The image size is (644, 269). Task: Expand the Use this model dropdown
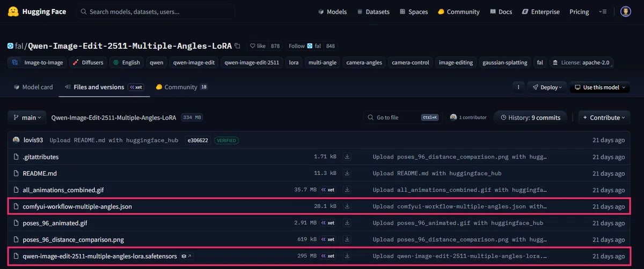[600, 87]
